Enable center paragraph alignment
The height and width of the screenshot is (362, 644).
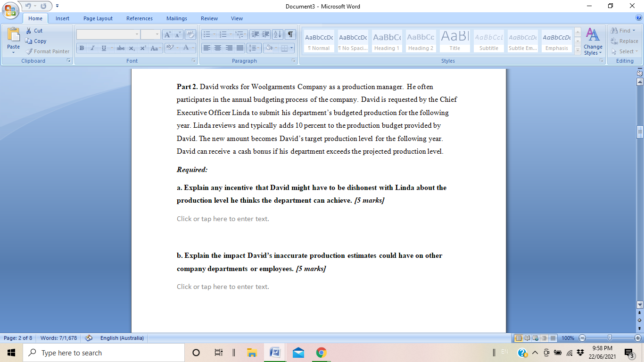(217, 48)
